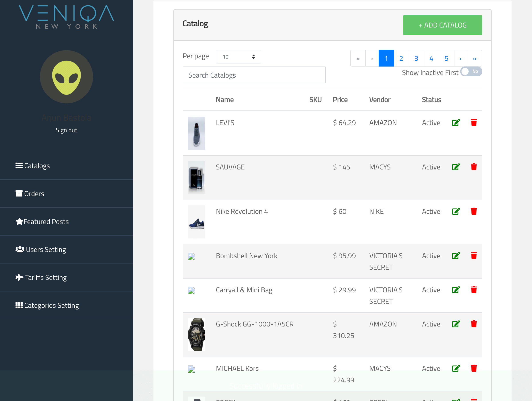Edit the Nike Revolution 4 entry
The height and width of the screenshot is (401, 532).
[456, 211]
